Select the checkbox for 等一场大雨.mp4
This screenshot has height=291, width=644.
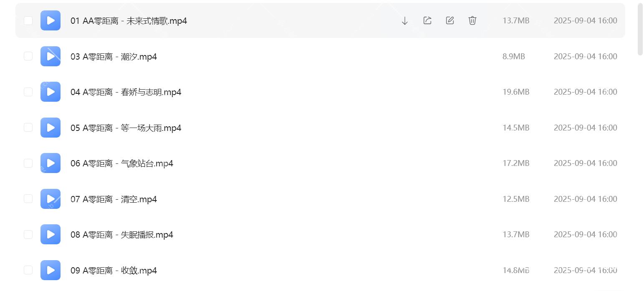pyautogui.click(x=28, y=127)
